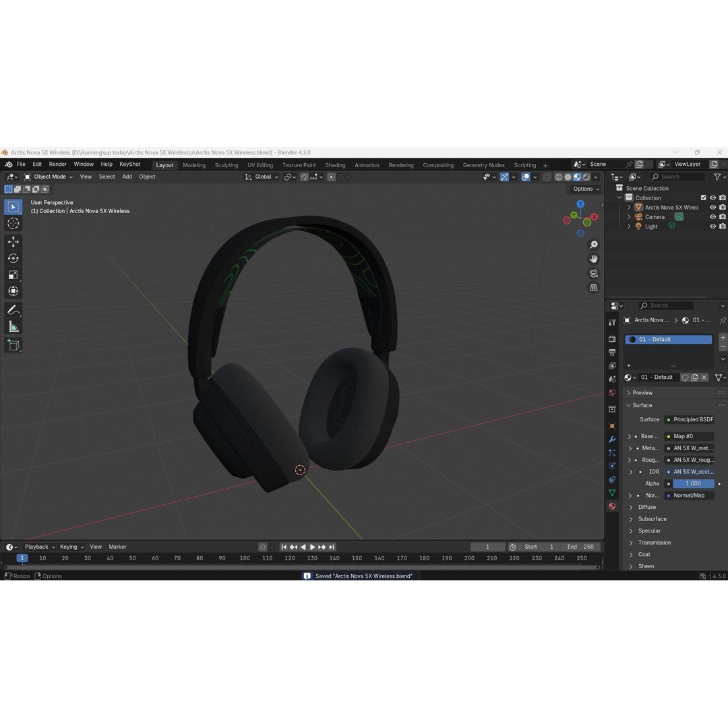The height and width of the screenshot is (728, 728).
Task: Hide the Light in the viewport
Action: pos(712,226)
